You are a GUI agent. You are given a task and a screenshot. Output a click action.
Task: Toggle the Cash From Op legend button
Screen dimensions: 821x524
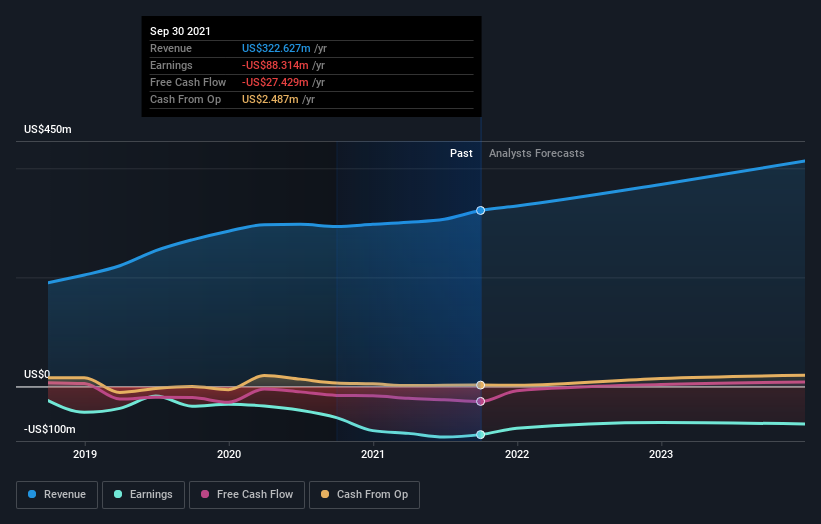coord(364,495)
